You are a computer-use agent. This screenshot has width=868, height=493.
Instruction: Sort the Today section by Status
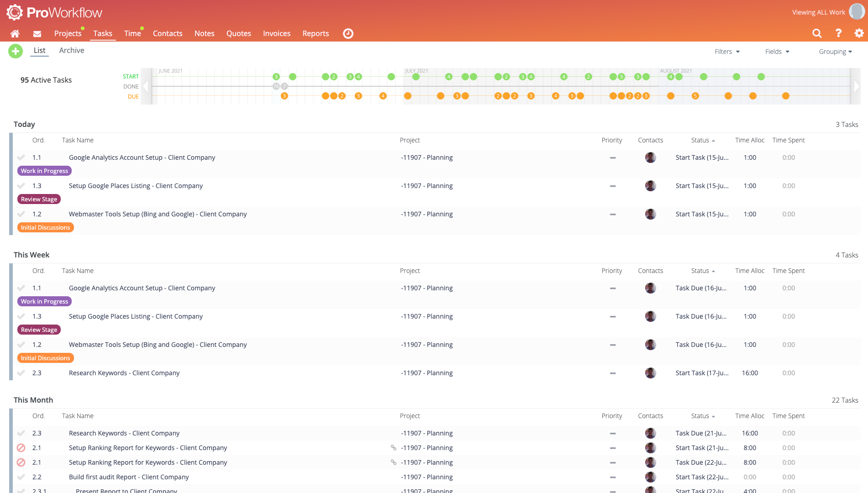click(x=703, y=140)
